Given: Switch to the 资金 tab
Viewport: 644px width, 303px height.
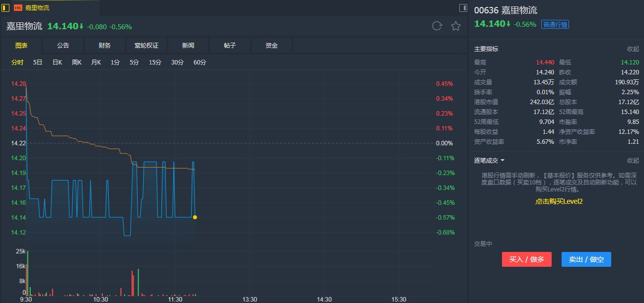Looking at the screenshot, I should click(x=272, y=46).
